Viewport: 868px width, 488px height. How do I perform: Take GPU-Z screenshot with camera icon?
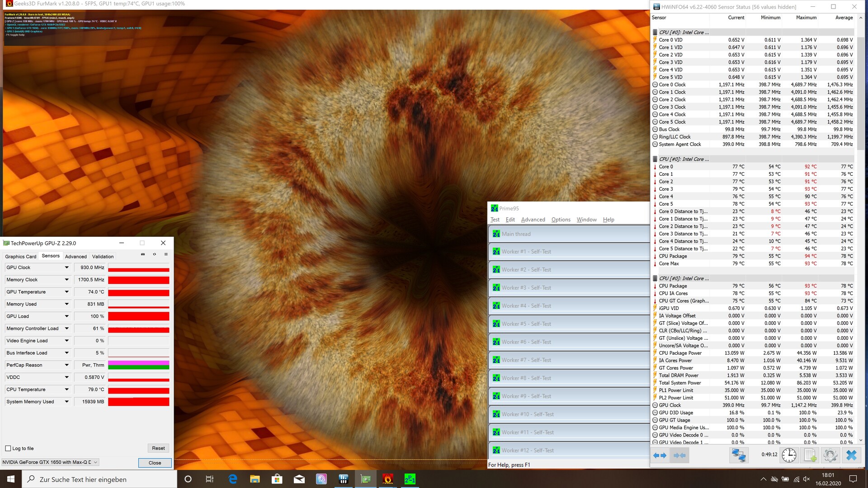143,254
